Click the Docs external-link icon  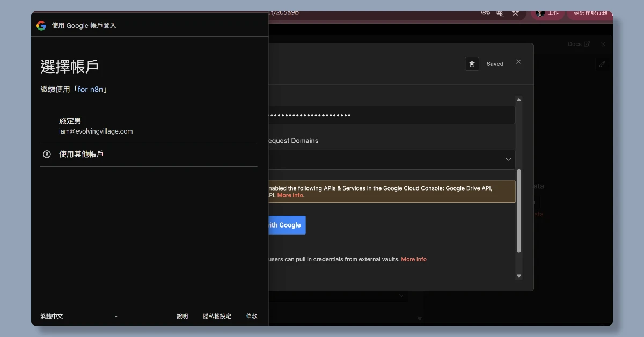pos(587,44)
